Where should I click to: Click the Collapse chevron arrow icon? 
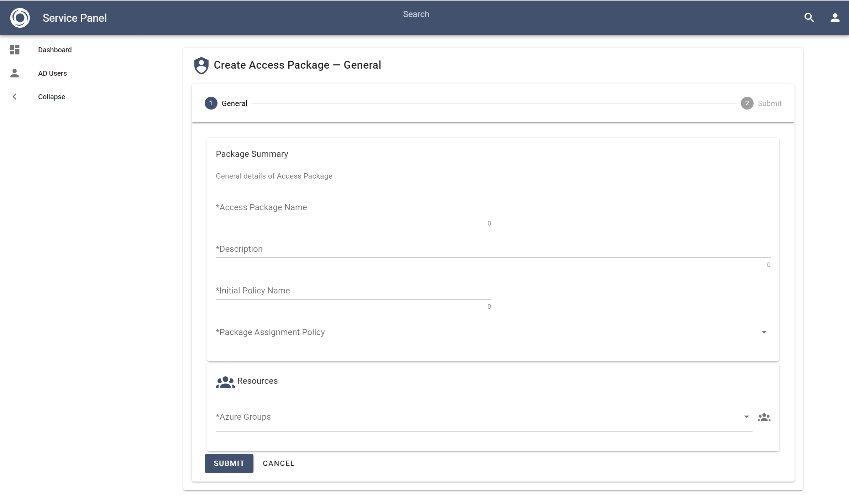click(x=15, y=97)
